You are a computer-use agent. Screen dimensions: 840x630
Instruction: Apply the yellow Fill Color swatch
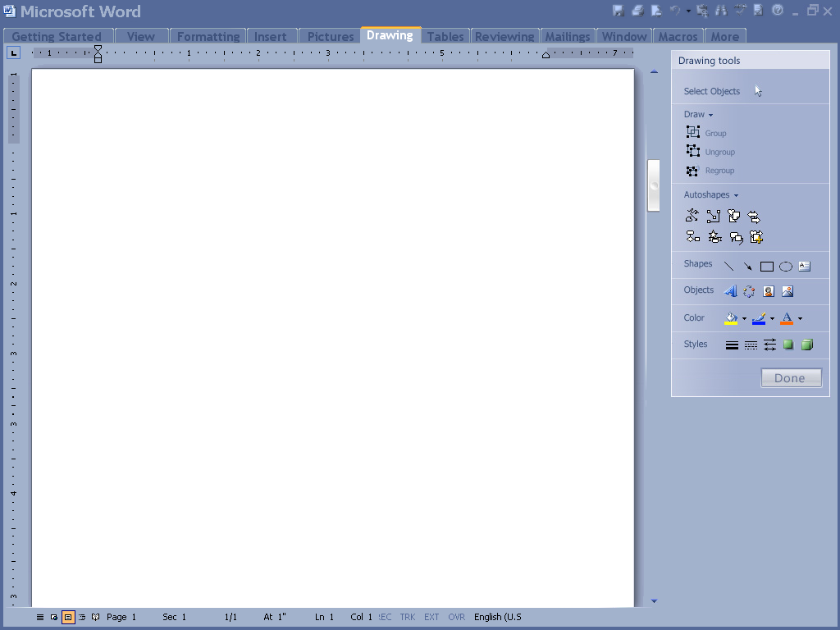[731, 318]
